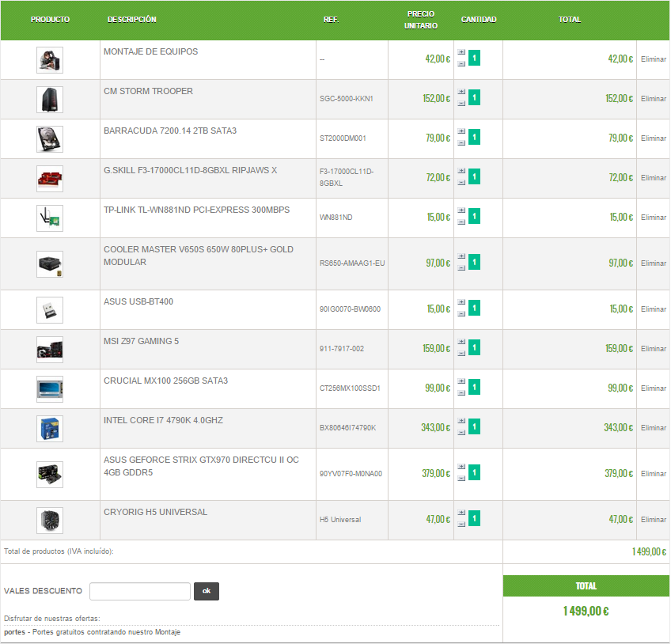Remove MONTAJE DE EQUIPOS via Eliminar

tap(654, 59)
